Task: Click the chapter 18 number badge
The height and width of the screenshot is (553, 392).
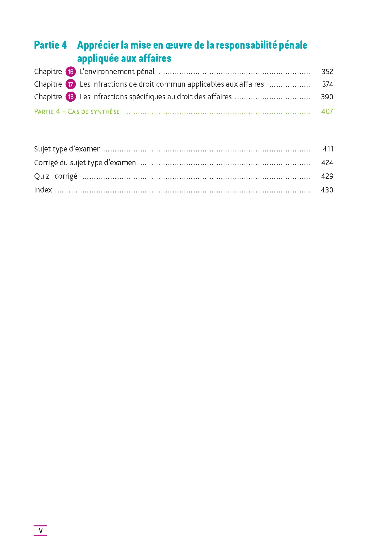Action: point(71,97)
